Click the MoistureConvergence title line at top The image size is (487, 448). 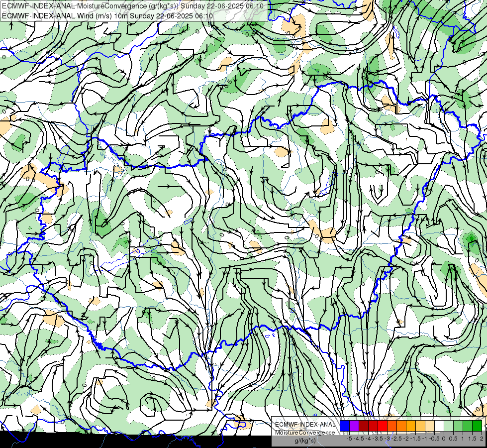tap(133, 6)
